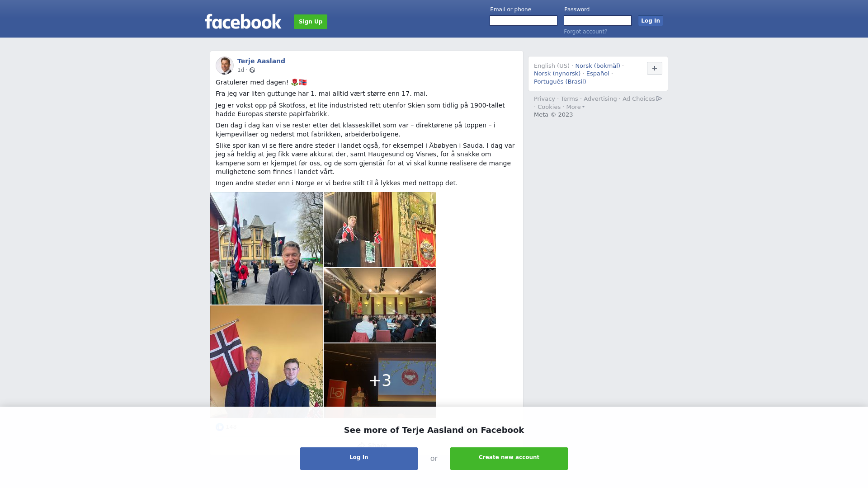Click the header Log In button

pos(651,21)
